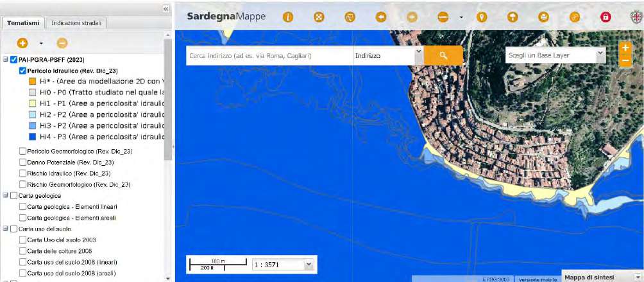Click the red padlock login icon
This screenshot has width=644, height=282.
tap(605, 17)
